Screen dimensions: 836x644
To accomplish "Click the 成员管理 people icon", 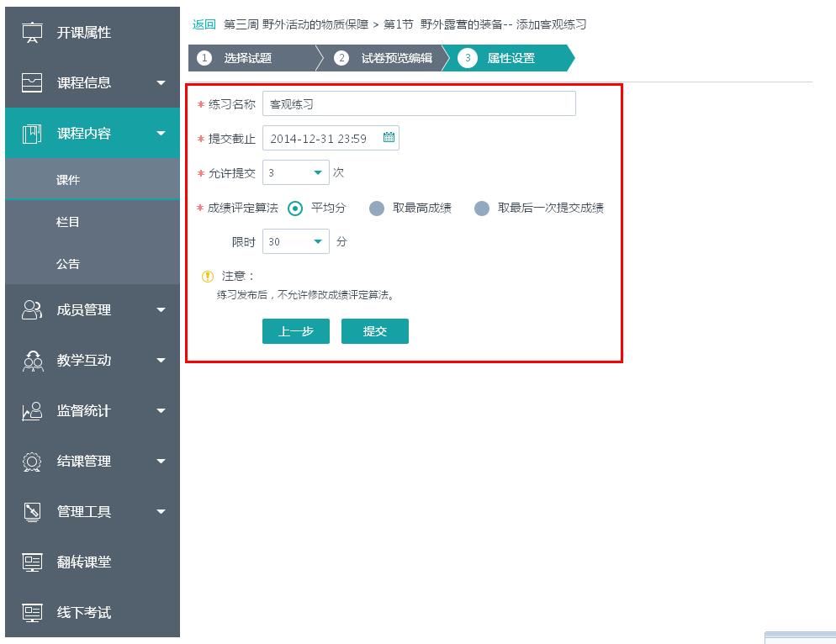I will (32, 310).
